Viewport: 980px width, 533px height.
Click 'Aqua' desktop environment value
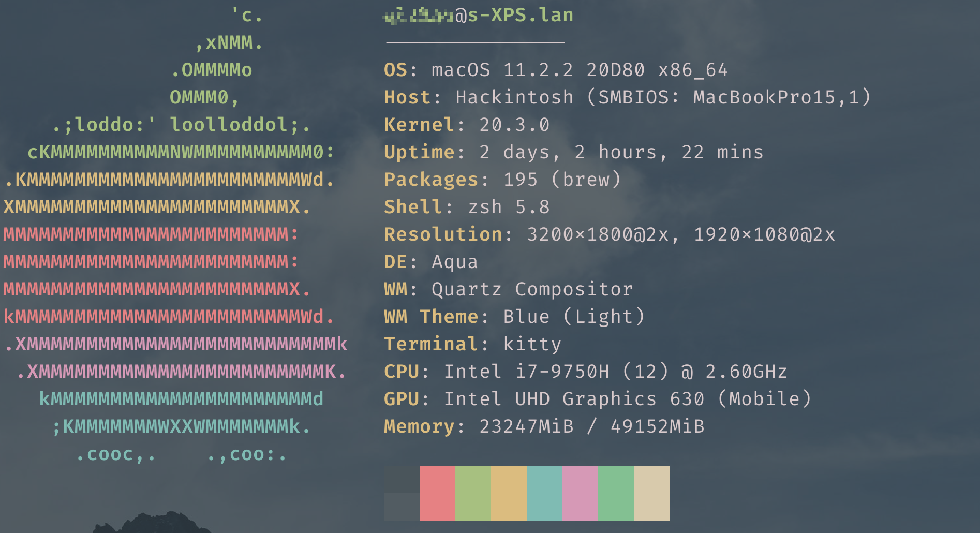coord(455,262)
